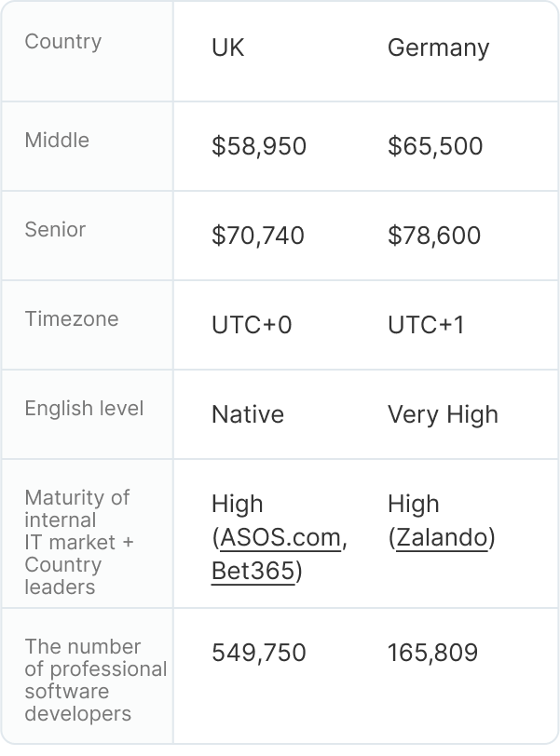Click the Middle row label

(x=57, y=141)
